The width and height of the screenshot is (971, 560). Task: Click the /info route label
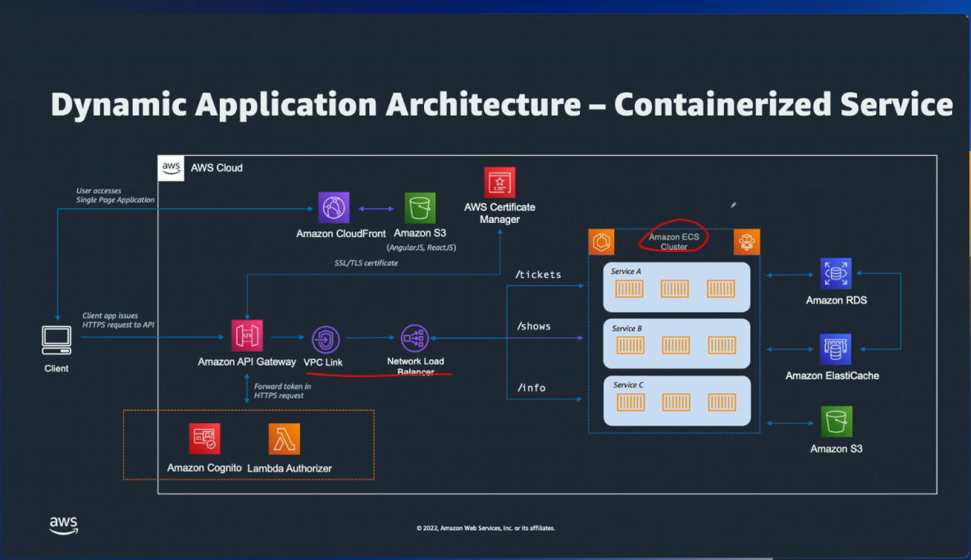(x=531, y=388)
